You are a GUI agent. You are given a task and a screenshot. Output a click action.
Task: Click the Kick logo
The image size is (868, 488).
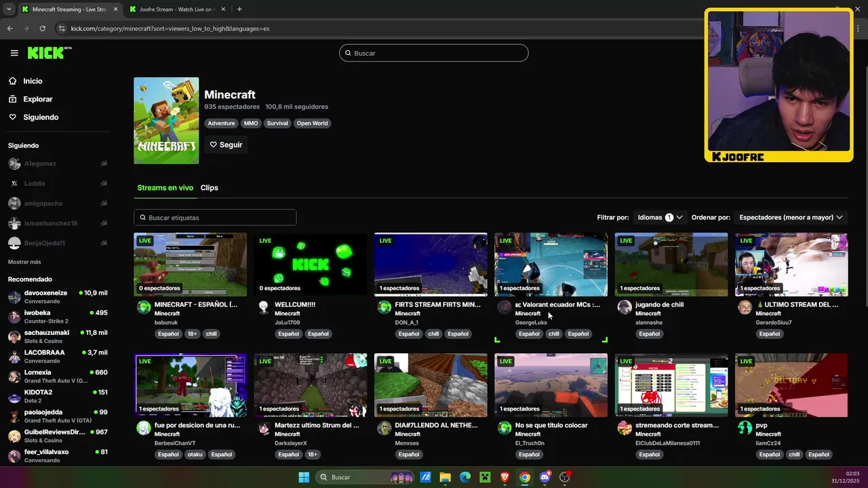tap(50, 53)
